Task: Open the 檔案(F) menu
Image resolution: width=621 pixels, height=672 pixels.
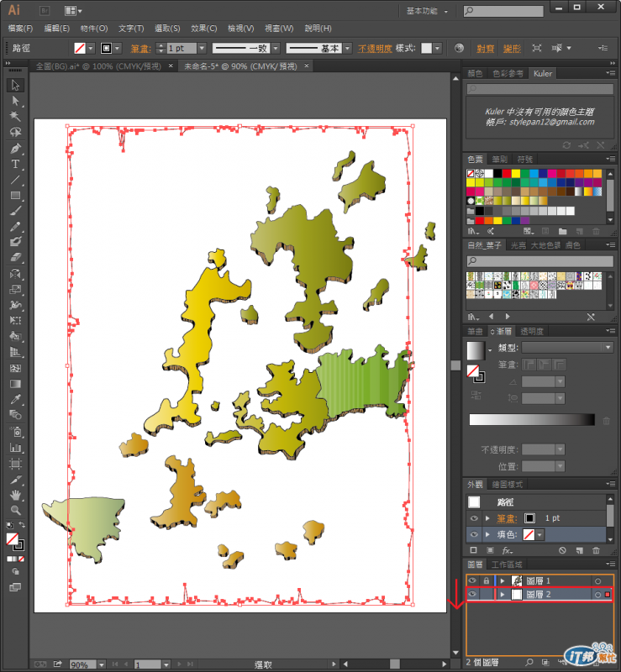Action: tap(20, 29)
